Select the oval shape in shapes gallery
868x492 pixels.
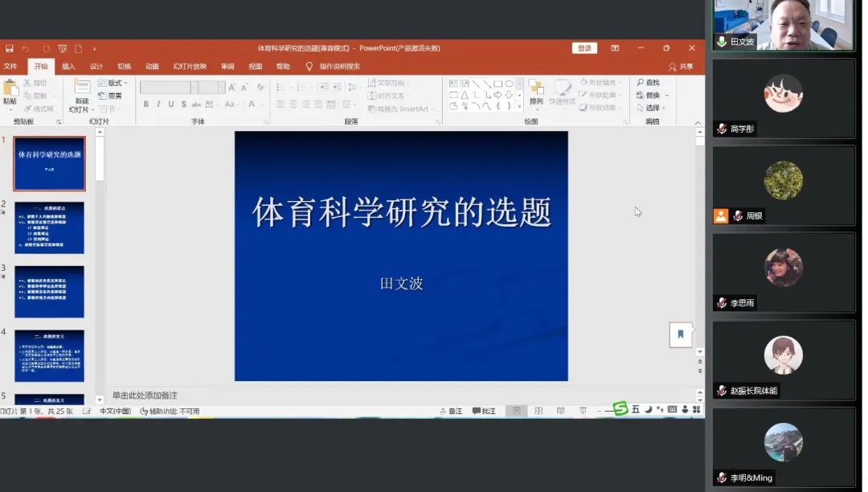tap(509, 84)
